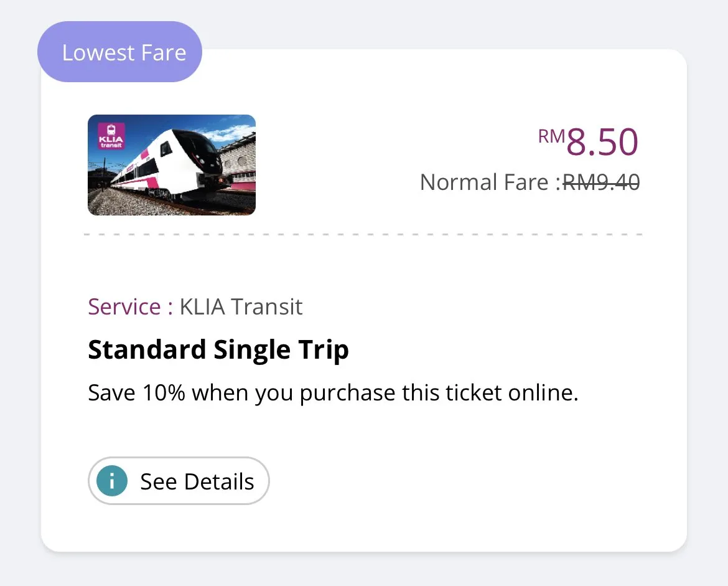728x586 pixels.
Task: Click the Save 10% online purchase text
Action: point(333,394)
